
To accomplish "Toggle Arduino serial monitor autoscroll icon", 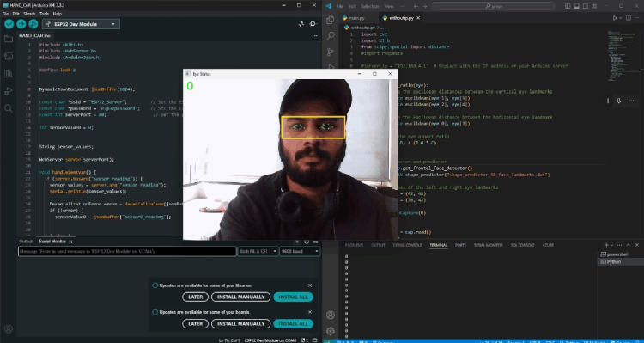I will coord(297,242).
